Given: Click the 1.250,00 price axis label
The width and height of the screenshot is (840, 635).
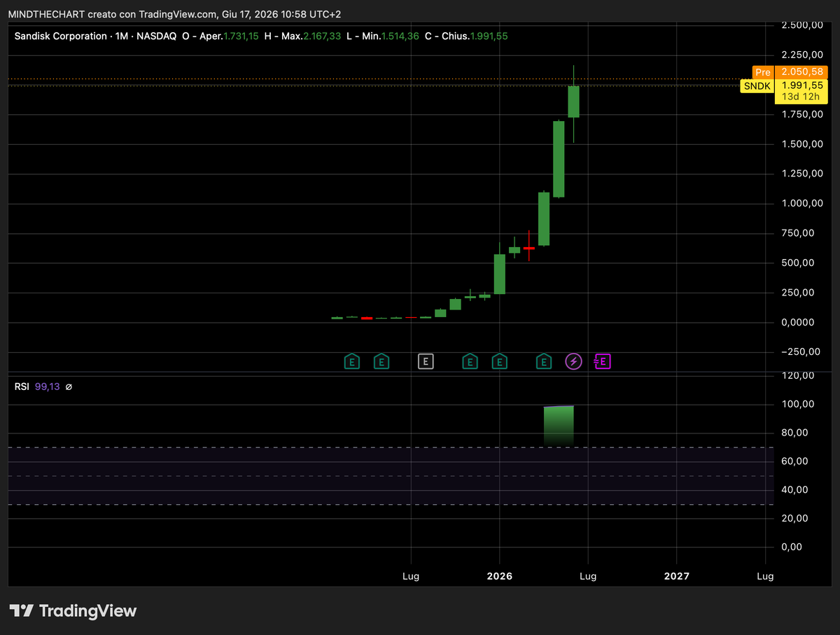Looking at the screenshot, I should [x=802, y=174].
